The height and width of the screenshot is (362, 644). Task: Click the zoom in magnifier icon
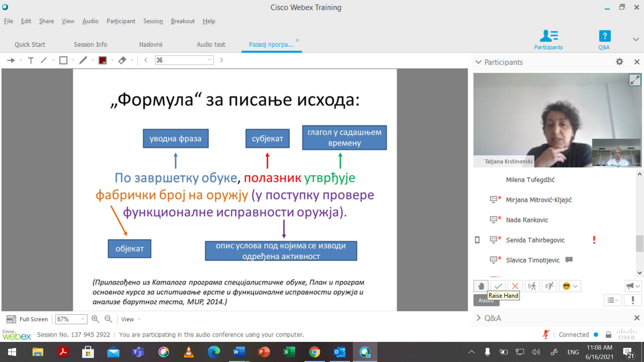point(95,319)
